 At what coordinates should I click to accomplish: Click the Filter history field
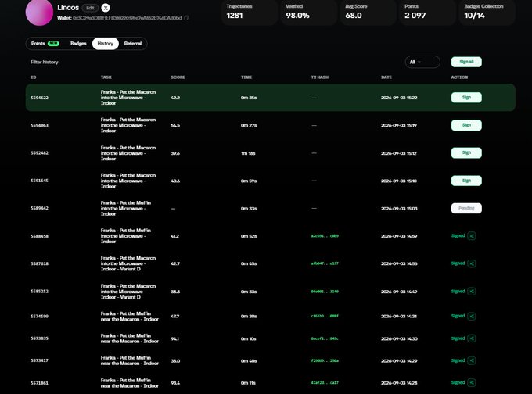(x=45, y=62)
